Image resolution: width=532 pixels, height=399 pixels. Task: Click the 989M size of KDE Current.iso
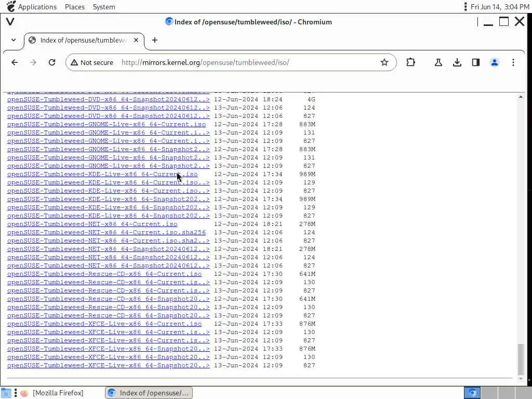click(x=307, y=174)
